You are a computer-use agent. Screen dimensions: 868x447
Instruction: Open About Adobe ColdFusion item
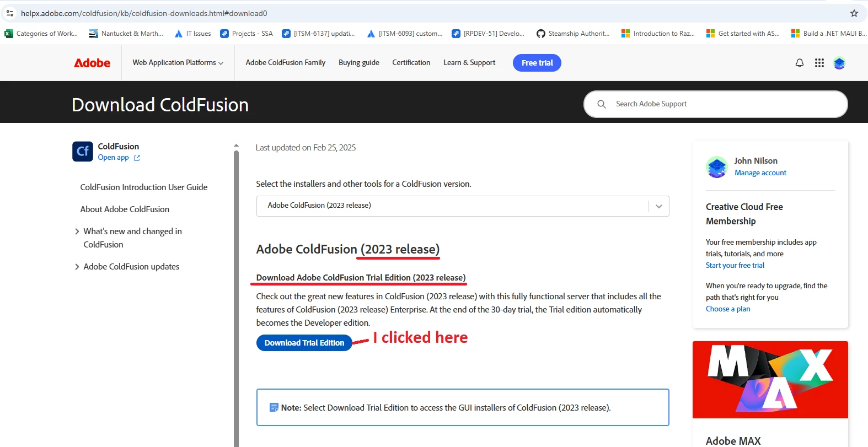point(125,209)
